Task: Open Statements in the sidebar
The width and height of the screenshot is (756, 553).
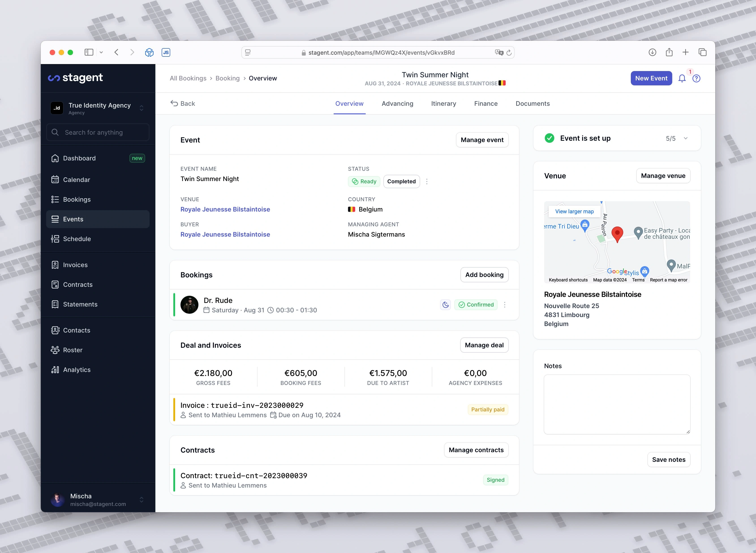Action: (80, 304)
